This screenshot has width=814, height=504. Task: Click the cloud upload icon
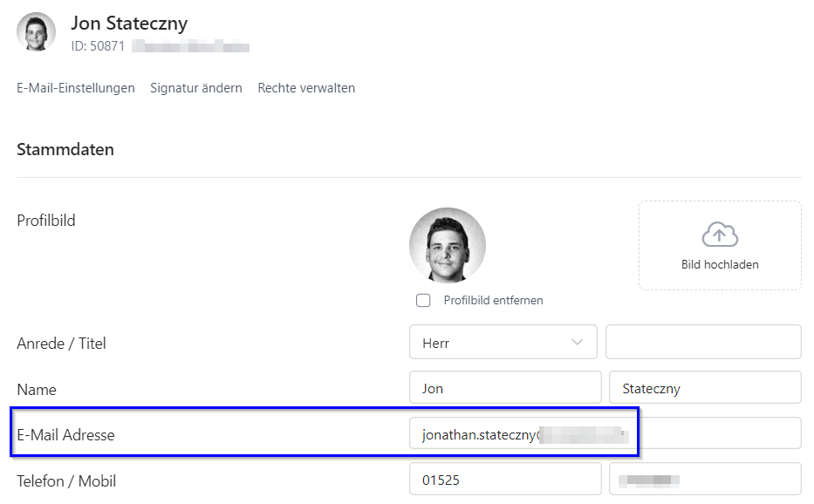click(x=720, y=235)
